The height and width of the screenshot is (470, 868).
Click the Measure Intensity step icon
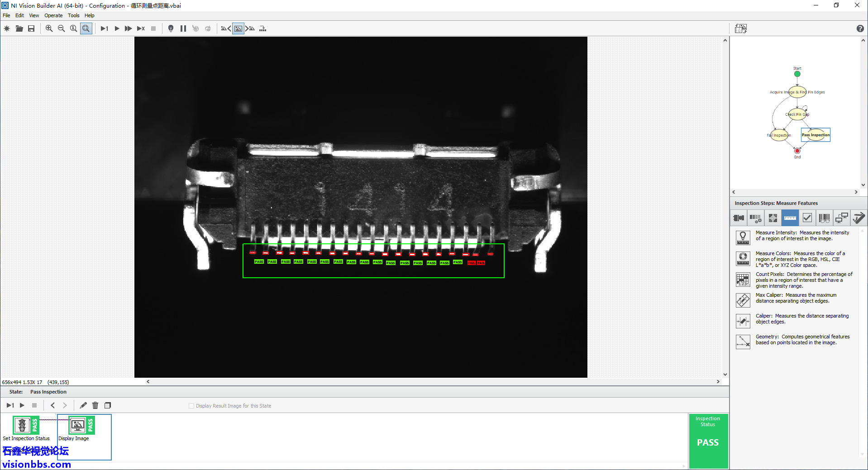pyautogui.click(x=743, y=237)
